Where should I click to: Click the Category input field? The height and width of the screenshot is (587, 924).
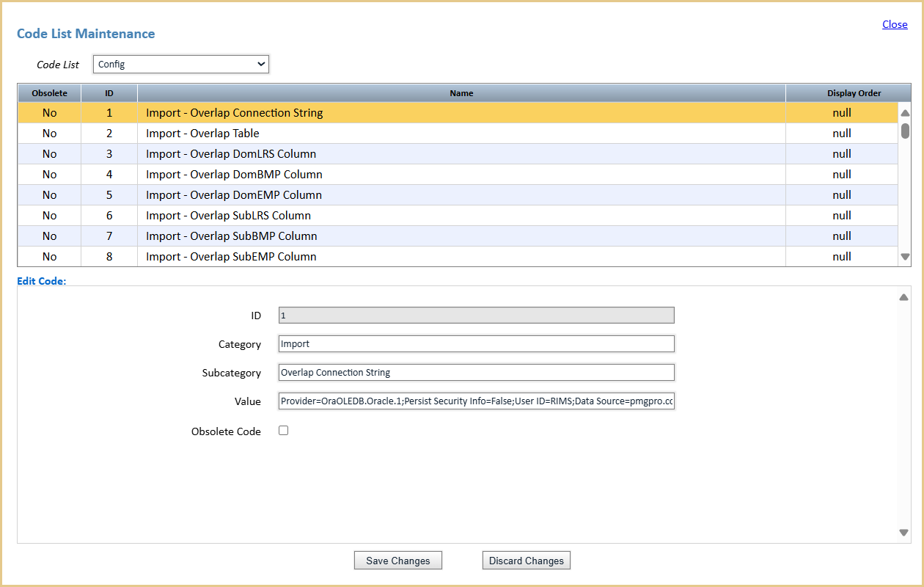click(x=477, y=343)
